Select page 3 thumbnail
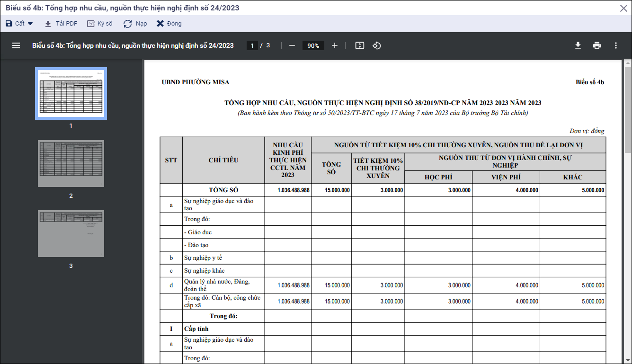The height and width of the screenshot is (364, 632). 71,233
